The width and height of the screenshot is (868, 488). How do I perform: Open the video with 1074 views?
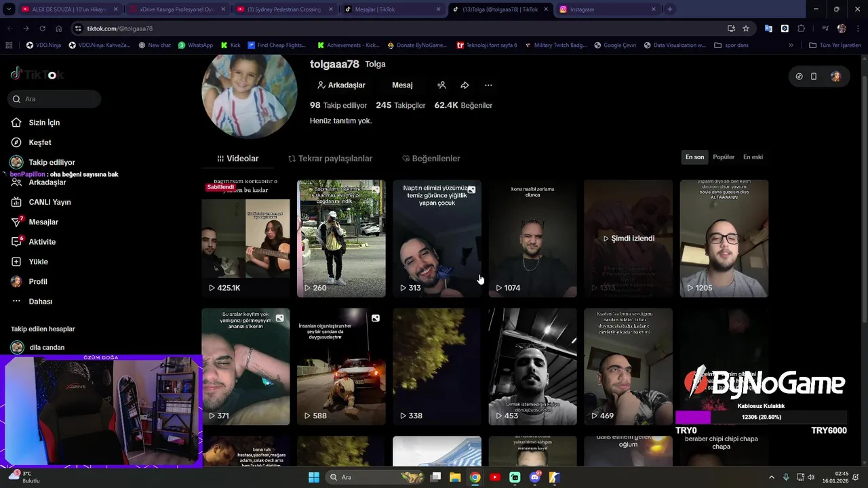pos(532,239)
